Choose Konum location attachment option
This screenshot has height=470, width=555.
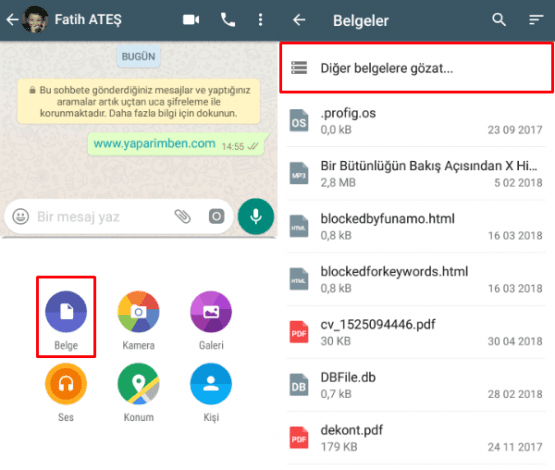[138, 392]
